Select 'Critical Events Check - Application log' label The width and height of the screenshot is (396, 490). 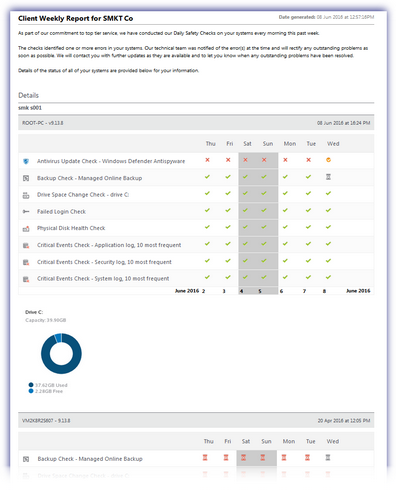tap(109, 245)
